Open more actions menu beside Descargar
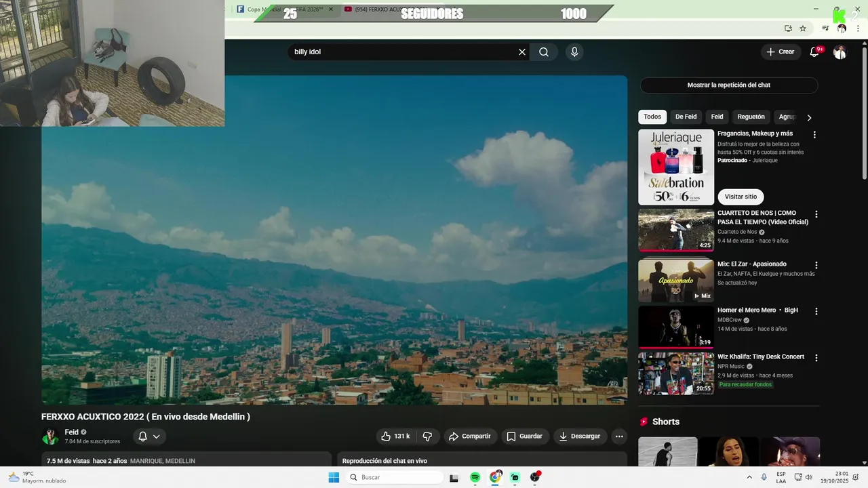Screen dimensions: 868x488 [619, 436]
